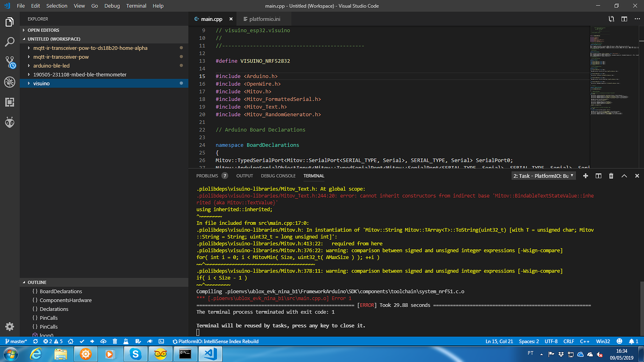Switch to the platformio.ini tab
This screenshot has height=362, width=644.
(265, 19)
